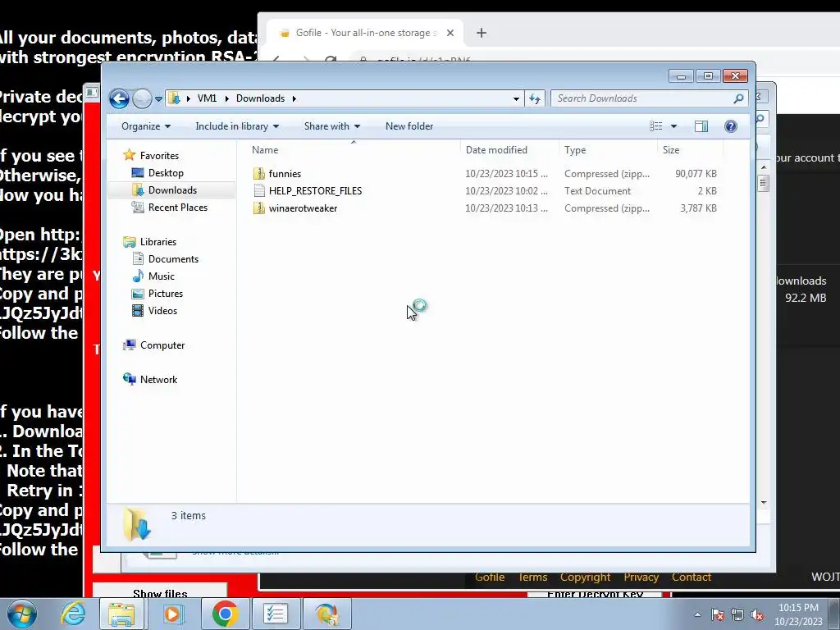Sort by Name column header

pos(354,150)
